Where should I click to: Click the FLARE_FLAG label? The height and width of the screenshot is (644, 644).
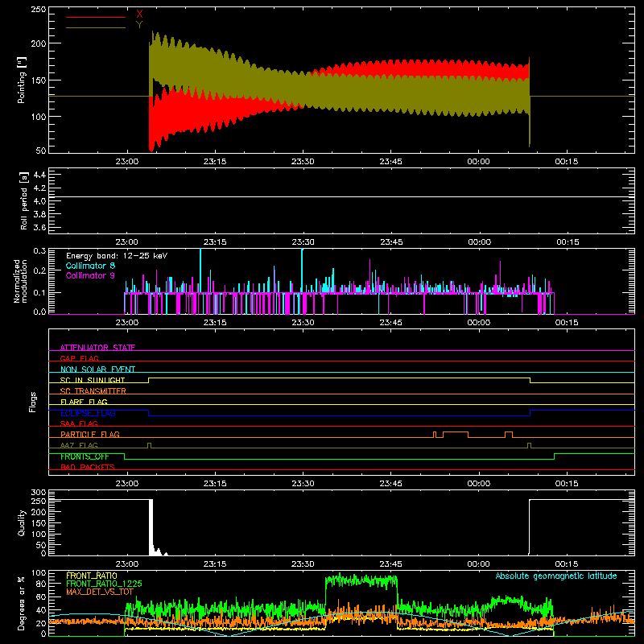click(84, 402)
